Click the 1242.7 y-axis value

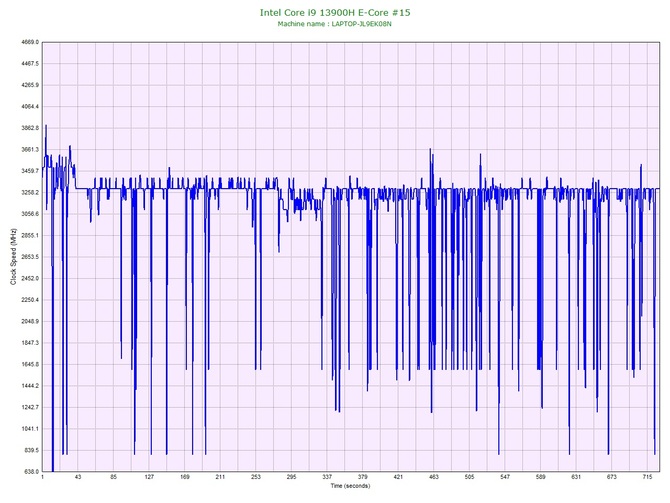[x=30, y=407]
